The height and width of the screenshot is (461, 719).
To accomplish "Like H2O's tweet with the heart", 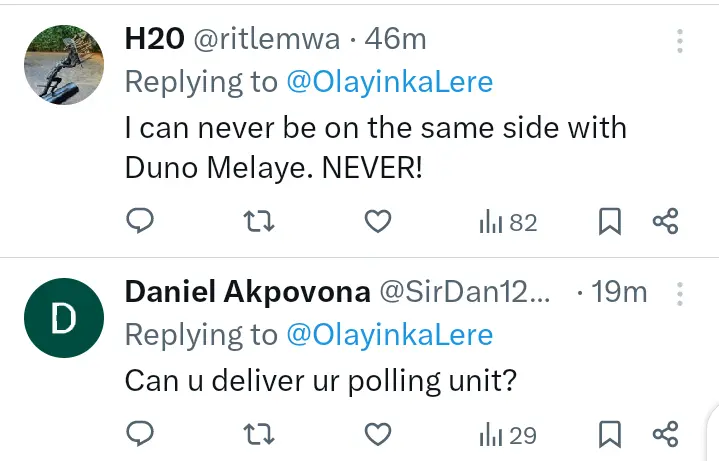I will coord(377,222).
